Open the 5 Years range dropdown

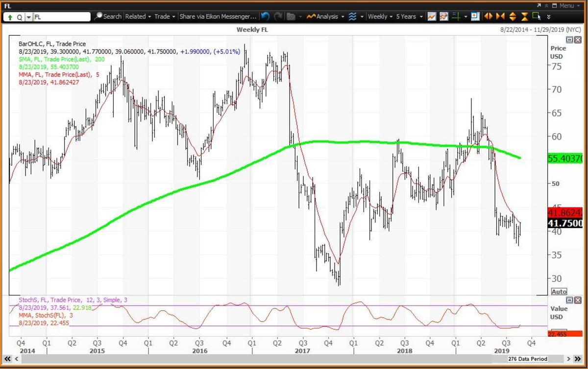[x=408, y=16]
